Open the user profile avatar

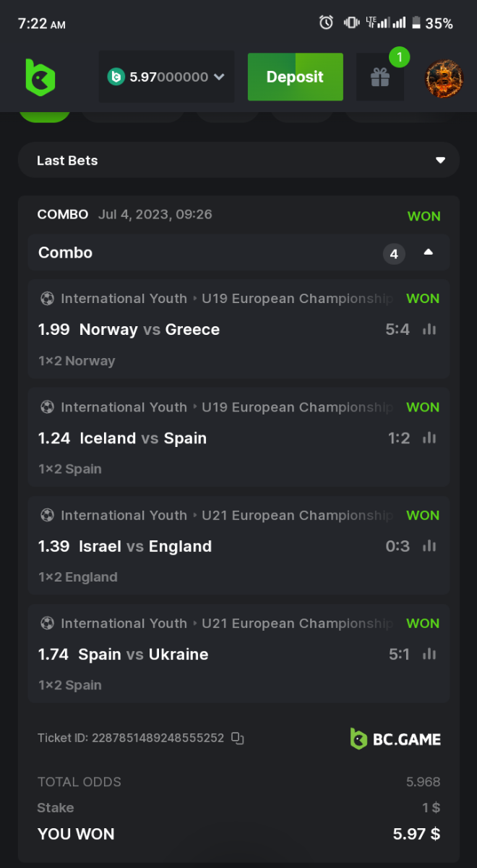coord(444,77)
